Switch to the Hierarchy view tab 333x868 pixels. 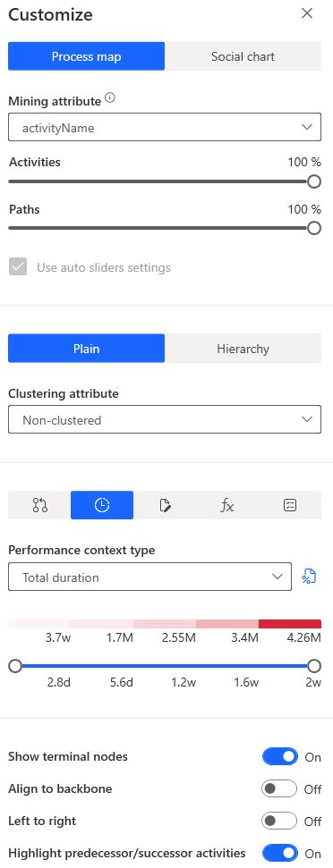[243, 349]
